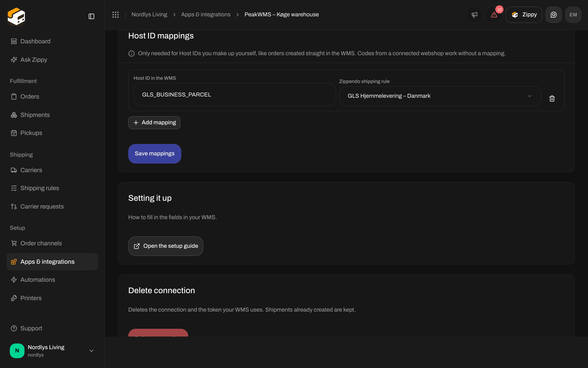The image size is (588, 368).
Task: Open alerts warning icon with 10 badge
Action: (x=494, y=15)
